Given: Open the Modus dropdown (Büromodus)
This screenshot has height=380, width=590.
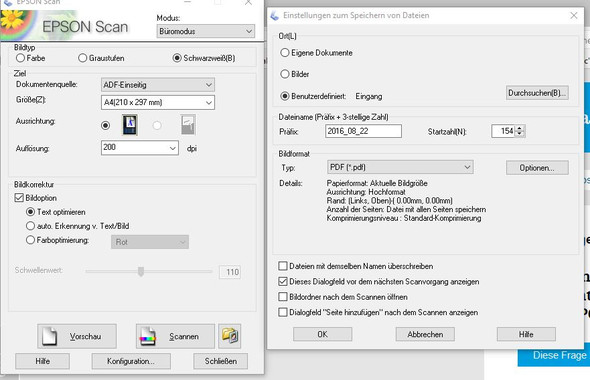Looking at the screenshot, I should [x=205, y=31].
